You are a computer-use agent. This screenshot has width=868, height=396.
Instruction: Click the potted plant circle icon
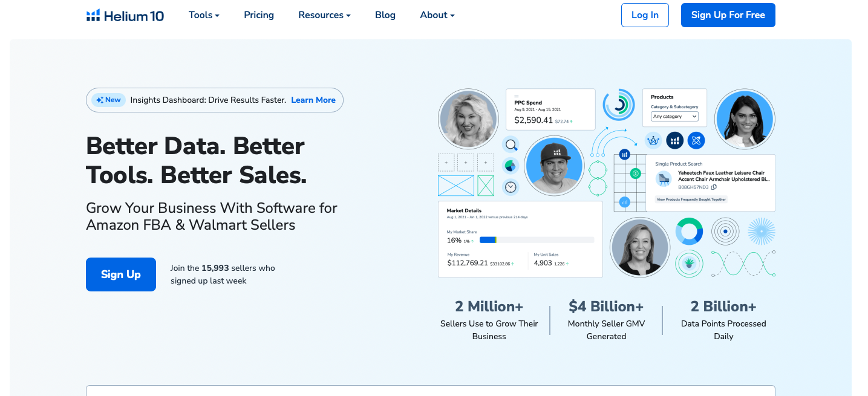689,264
